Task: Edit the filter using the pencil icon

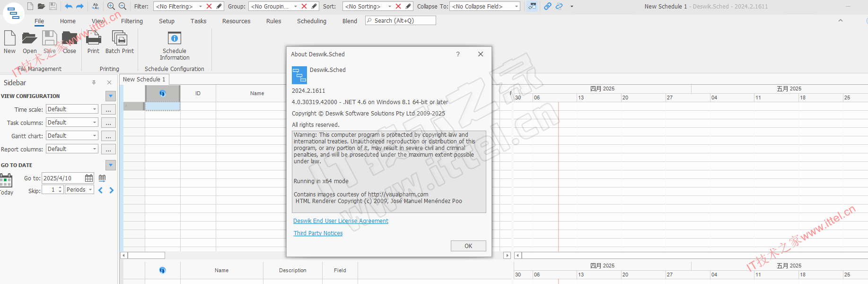Action: 219,6
